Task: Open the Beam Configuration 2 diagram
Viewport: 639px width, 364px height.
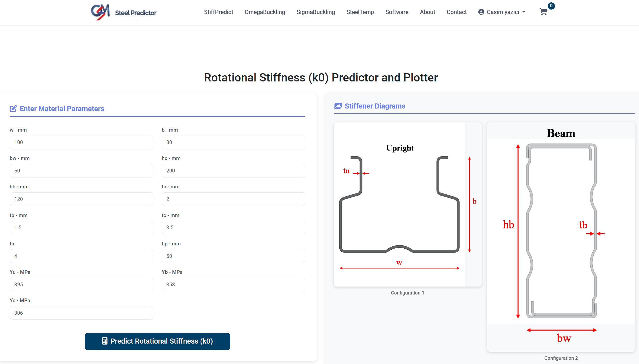Action: click(x=561, y=237)
